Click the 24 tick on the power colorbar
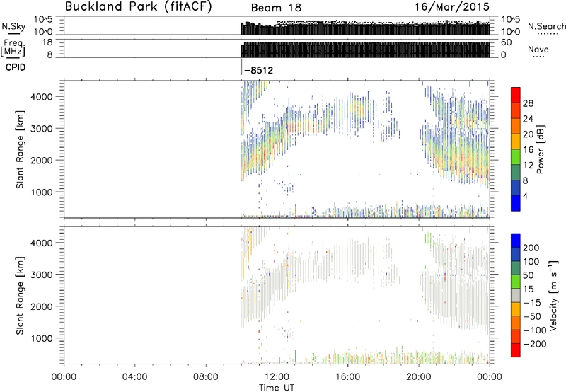Screen dimensions: 566x392 click(528, 119)
